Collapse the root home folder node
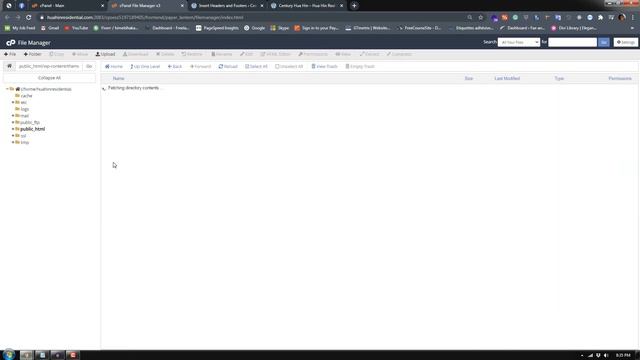The image size is (640, 360). [7, 89]
